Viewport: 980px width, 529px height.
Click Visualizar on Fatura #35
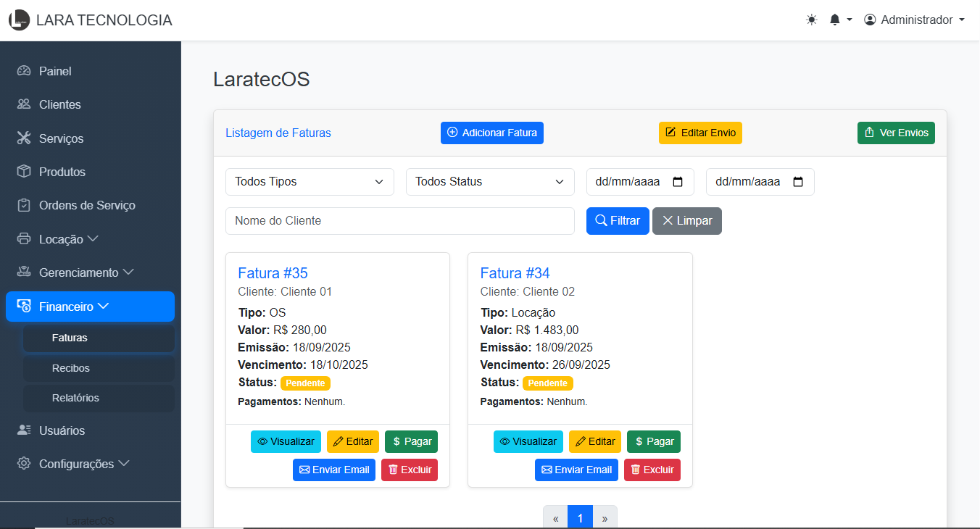[286, 441]
